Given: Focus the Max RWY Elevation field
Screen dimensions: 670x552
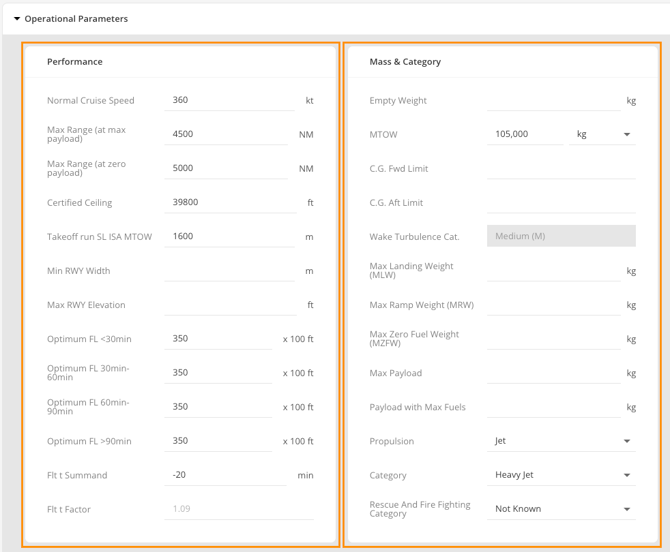Looking at the screenshot, I should point(230,305).
